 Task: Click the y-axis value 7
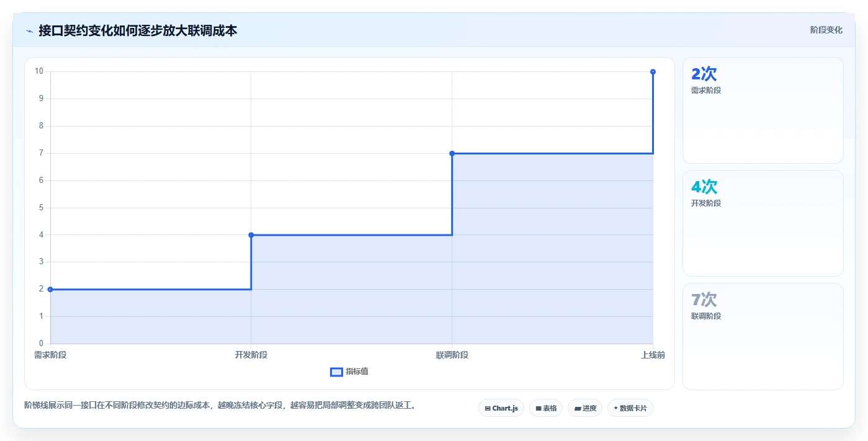click(41, 153)
